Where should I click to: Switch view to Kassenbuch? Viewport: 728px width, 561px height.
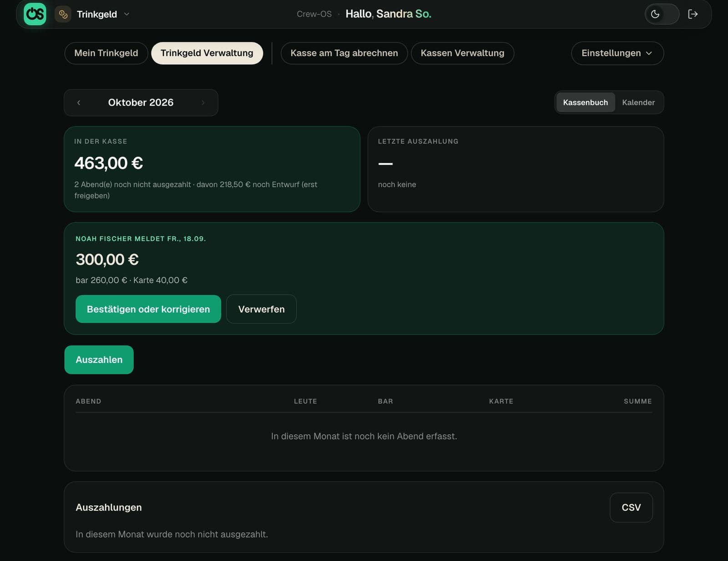(586, 102)
